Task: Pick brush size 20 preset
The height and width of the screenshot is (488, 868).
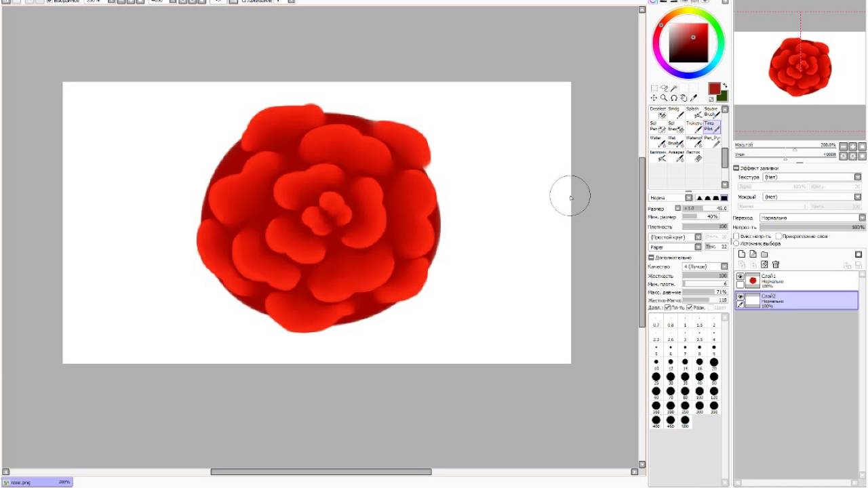Action: pos(714,363)
